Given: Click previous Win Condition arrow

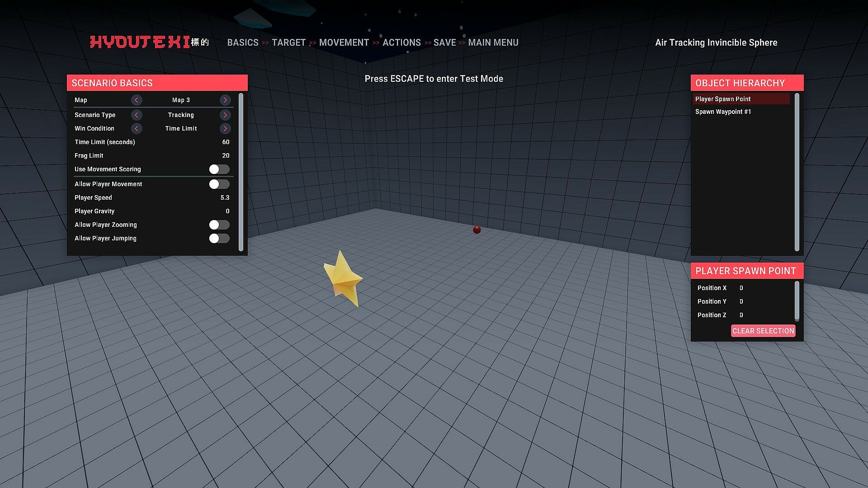Looking at the screenshot, I should 137,128.
